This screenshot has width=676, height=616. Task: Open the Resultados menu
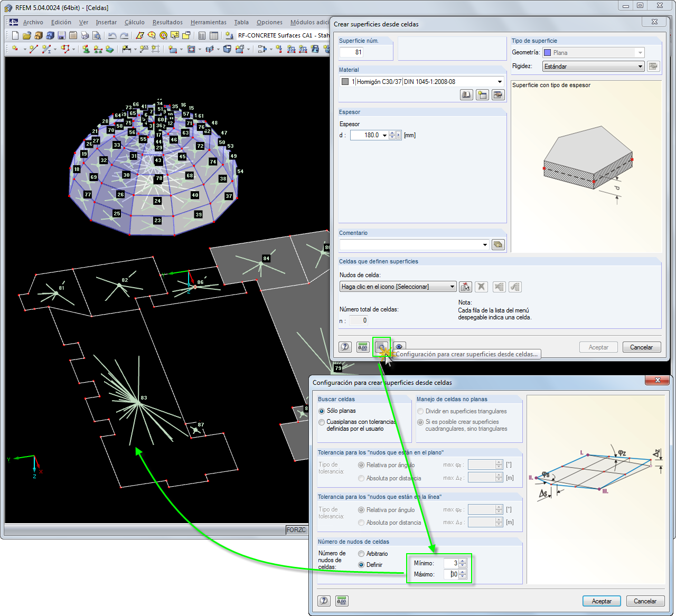(167, 22)
